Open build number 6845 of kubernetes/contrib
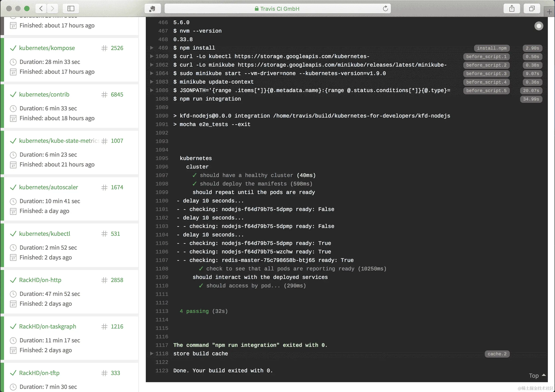The width and height of the screenshot is (555, 392). (x=117, y=95)
